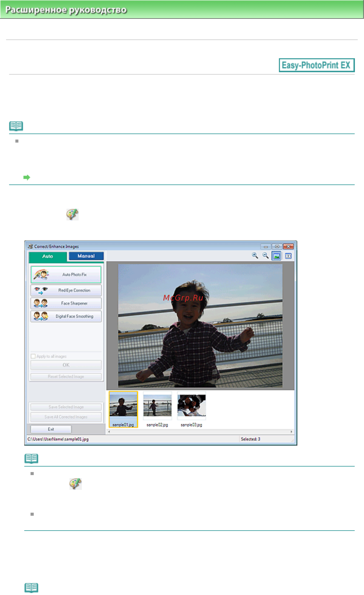Viewport: 364px width, 595px height.
Task: Click the palette Correct/Enhance icon above dialog
Action: (72, 214)
